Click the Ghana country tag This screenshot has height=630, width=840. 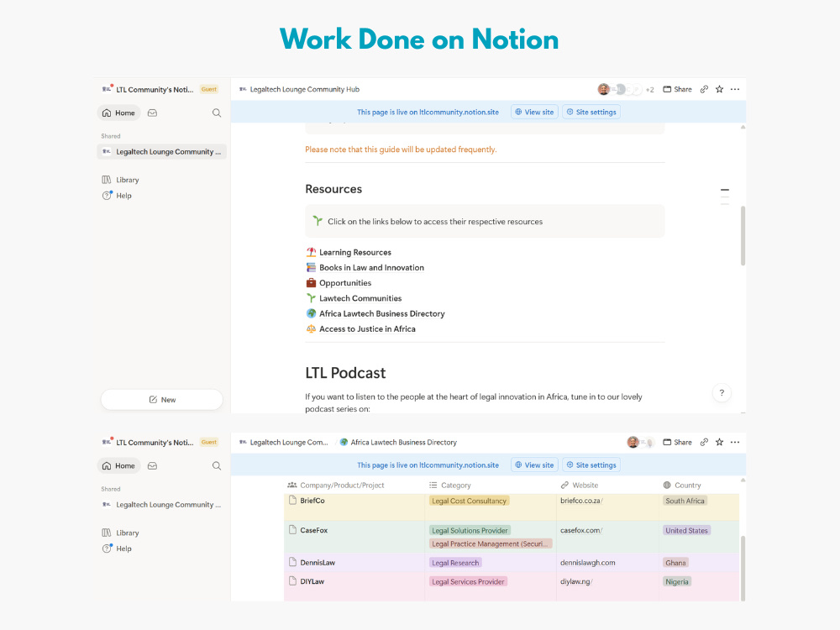pyautogui.click(x=675, y=563)
